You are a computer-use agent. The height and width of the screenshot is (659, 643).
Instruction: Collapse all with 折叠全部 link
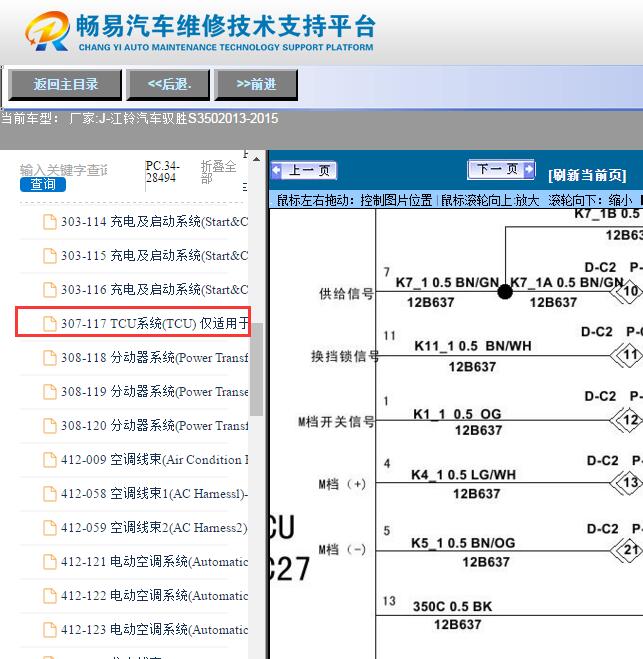point(218,172)
